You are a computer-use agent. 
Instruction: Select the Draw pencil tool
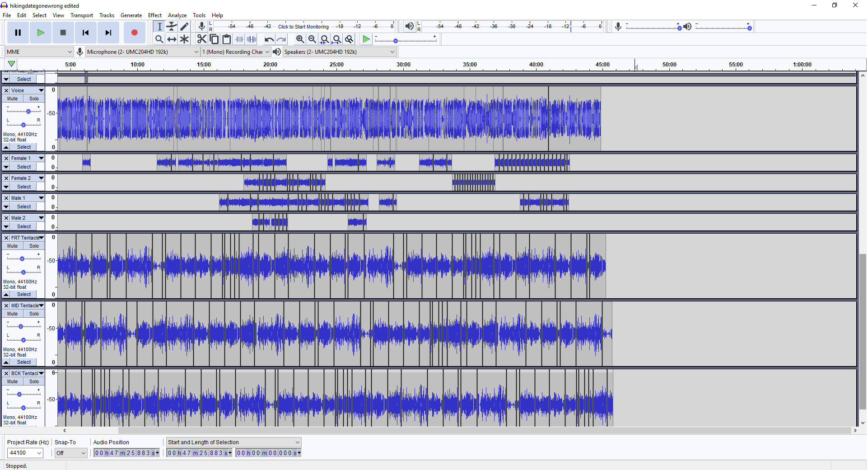point(184,27)
